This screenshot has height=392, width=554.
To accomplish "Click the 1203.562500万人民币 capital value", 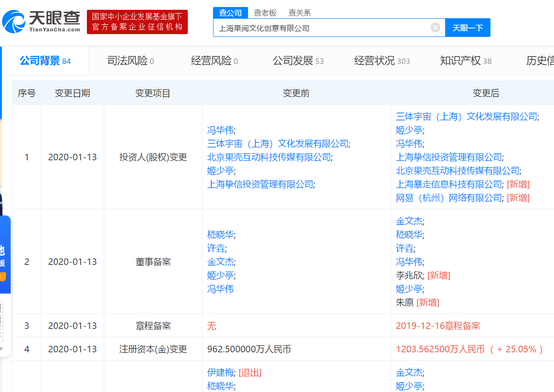I will 440,349.
